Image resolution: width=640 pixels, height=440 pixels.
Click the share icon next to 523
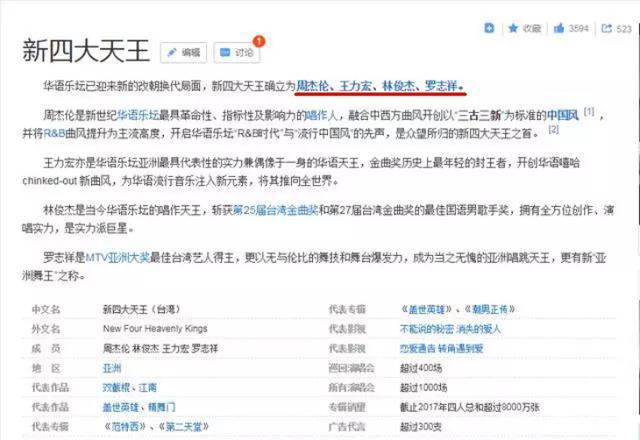[x=607, y=28]
